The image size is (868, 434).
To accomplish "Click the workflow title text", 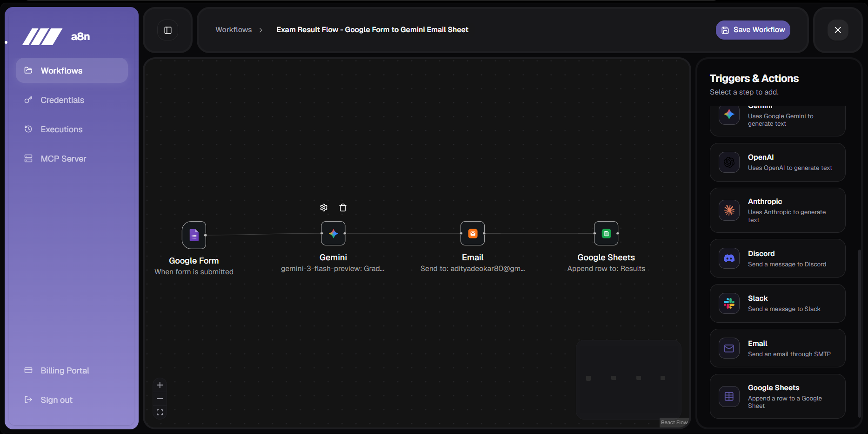I will point(372,30).
